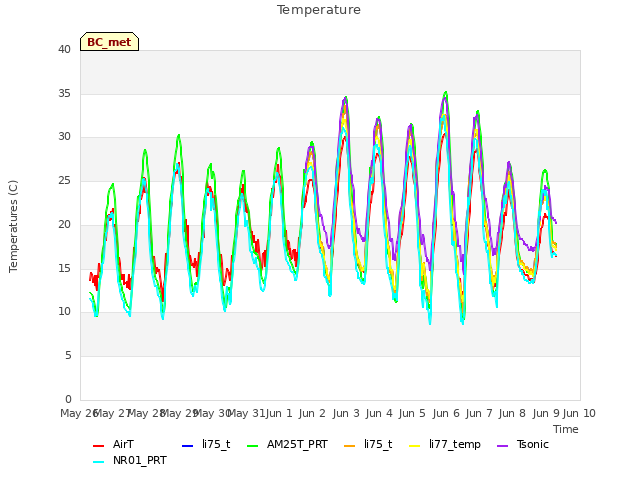Click the 25 y-axis tick label
Screen dimensions: 640x480
tap(64, 180)
